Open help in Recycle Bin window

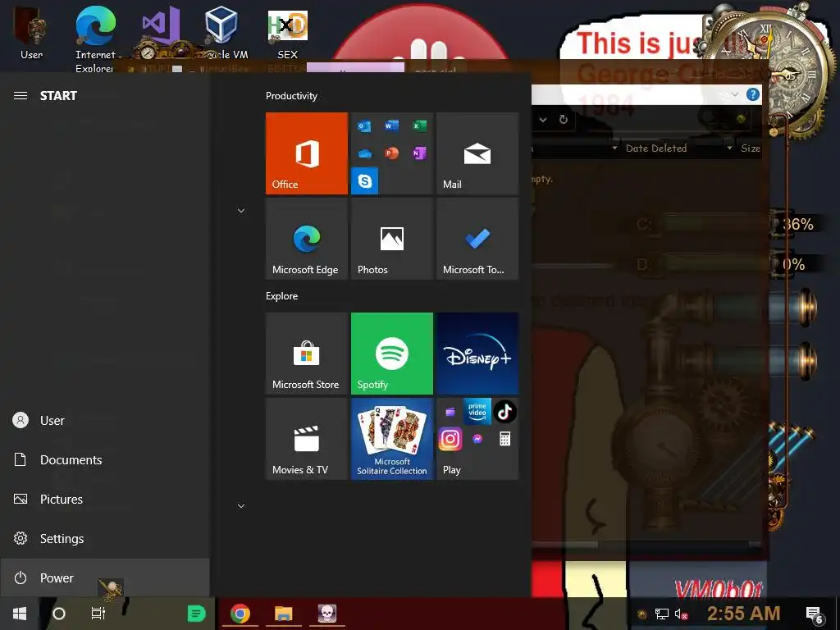tap(753, 95)
